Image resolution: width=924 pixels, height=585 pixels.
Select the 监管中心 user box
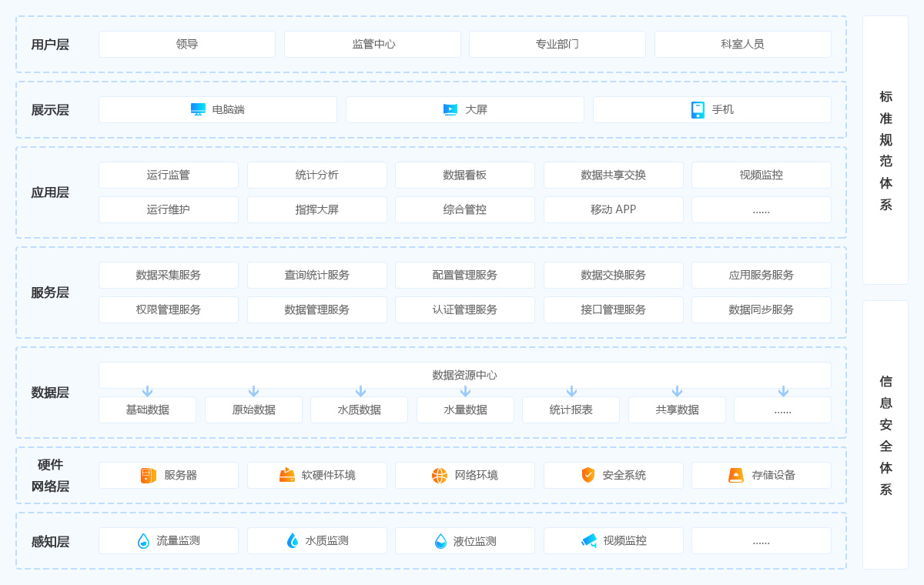point(373,44)
